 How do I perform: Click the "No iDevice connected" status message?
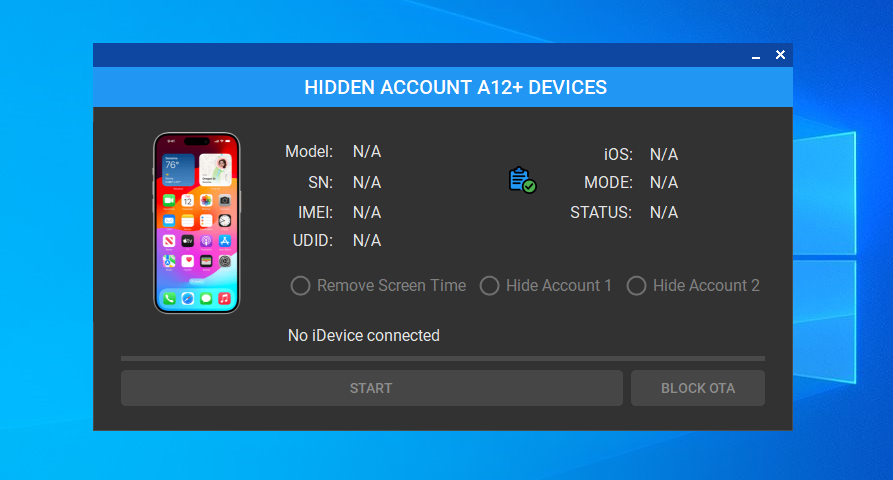click(364, 336)
